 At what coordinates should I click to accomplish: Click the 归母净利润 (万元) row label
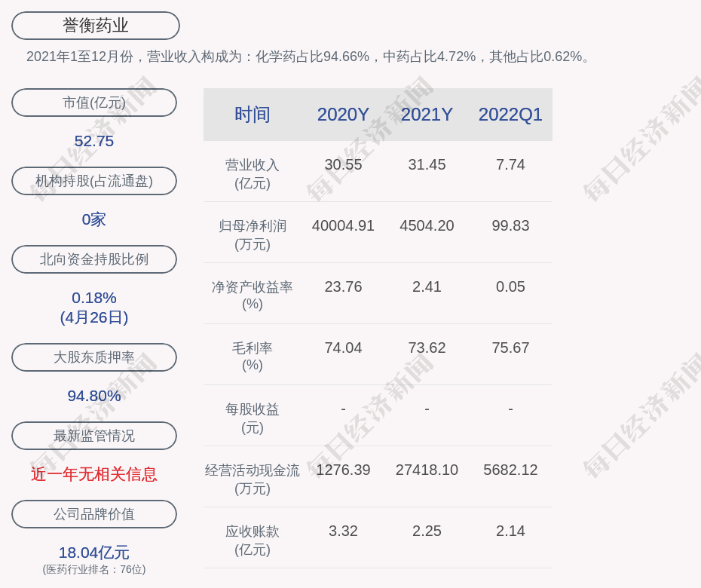point(253,235)
